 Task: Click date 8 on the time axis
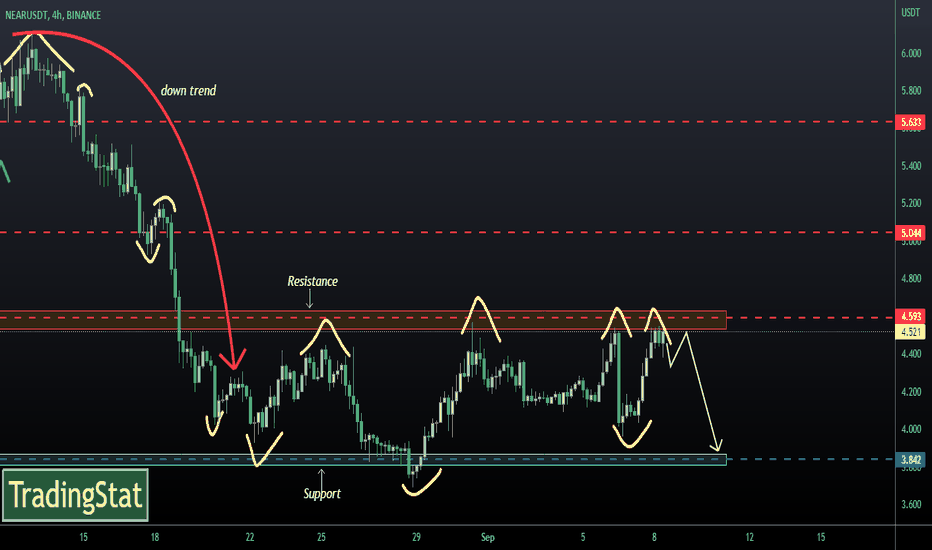[654, 538]
